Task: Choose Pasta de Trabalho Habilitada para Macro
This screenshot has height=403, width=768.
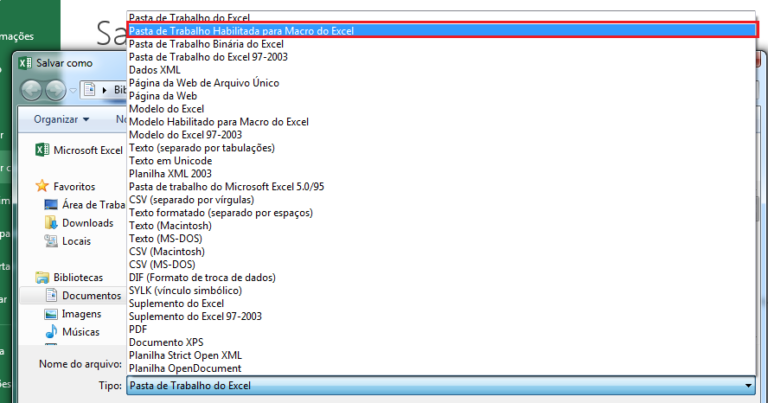Action: pyautogui.click(x=241, y=31)
